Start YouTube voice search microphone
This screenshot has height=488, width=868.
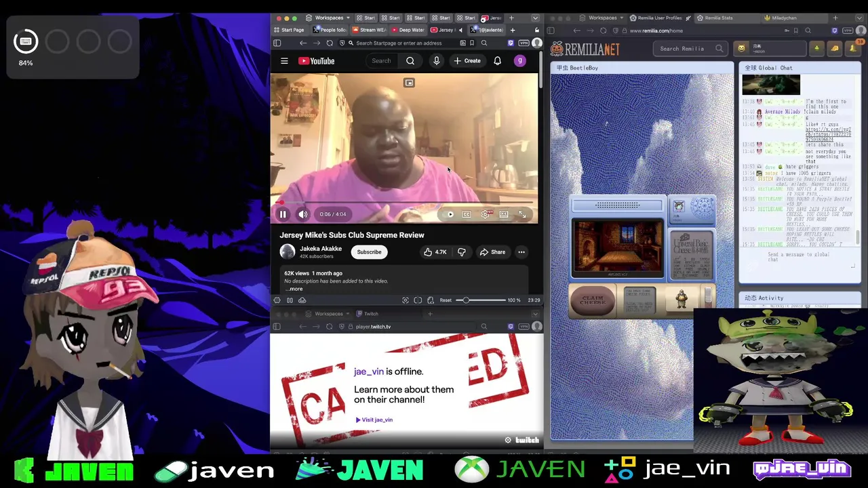pos(437,61)
